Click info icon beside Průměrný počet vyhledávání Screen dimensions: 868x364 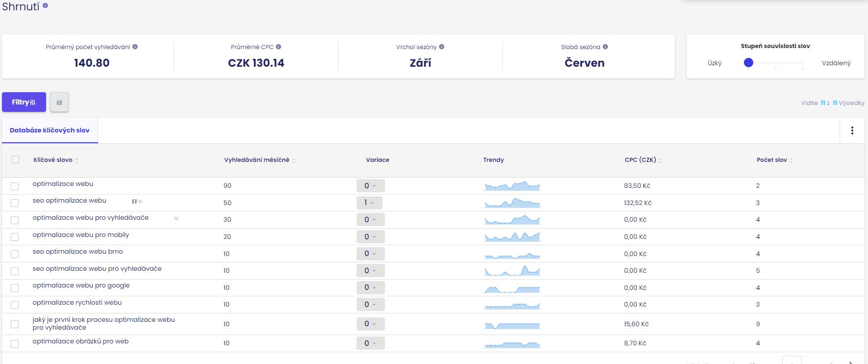click(x=135, y=47)
